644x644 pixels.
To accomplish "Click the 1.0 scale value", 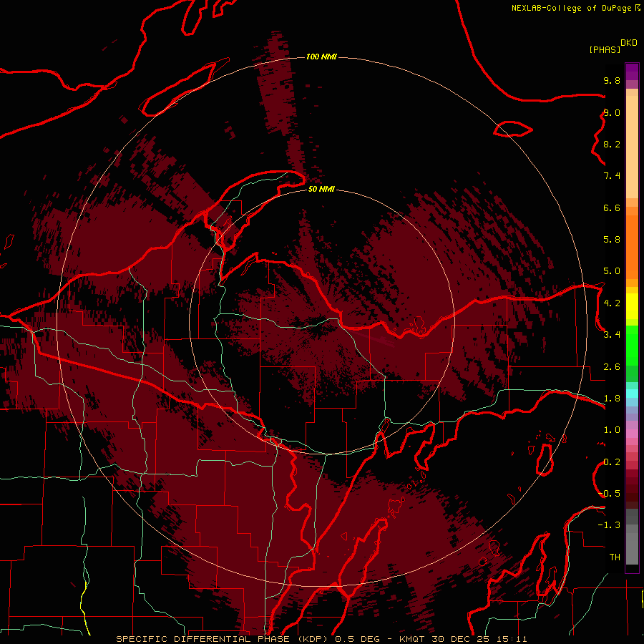I will pyautogui.click(x=612, y=430).
